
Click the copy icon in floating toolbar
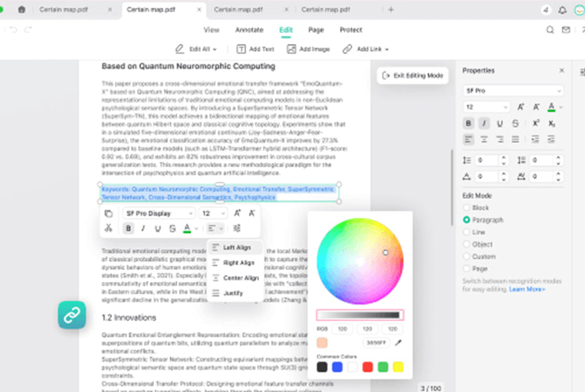[x=109, y=213]
